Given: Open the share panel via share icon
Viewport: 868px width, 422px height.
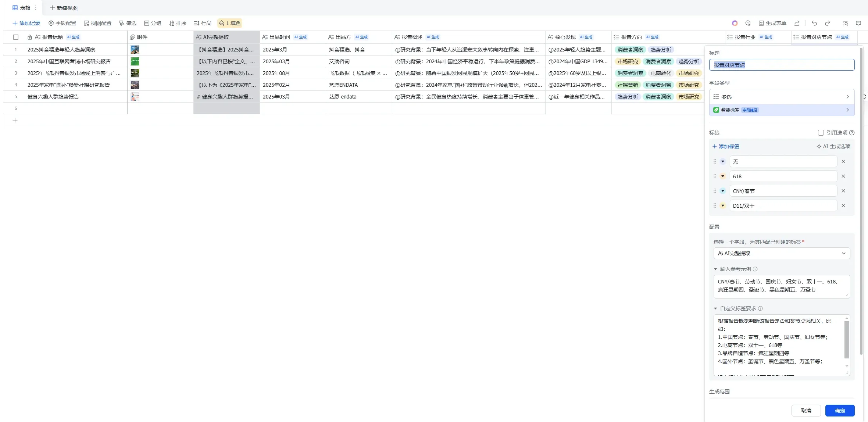Looking at the screenshot, I should [x=797, y=23].
